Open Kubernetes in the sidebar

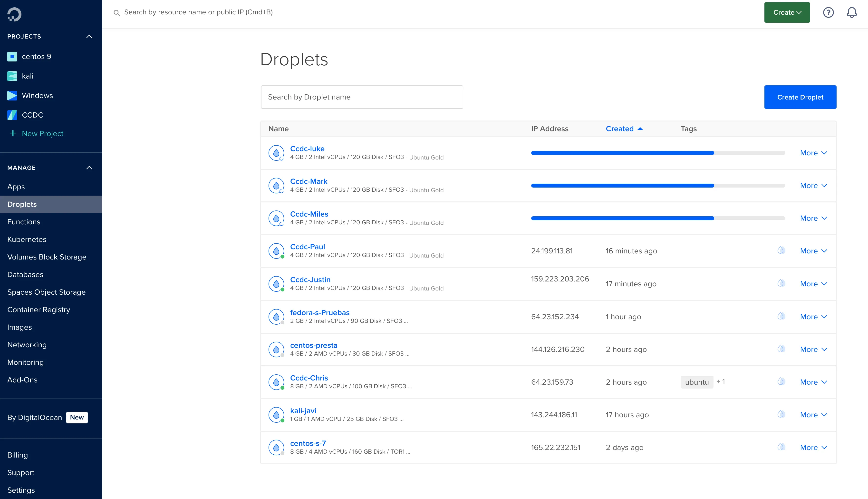(27, 240)
